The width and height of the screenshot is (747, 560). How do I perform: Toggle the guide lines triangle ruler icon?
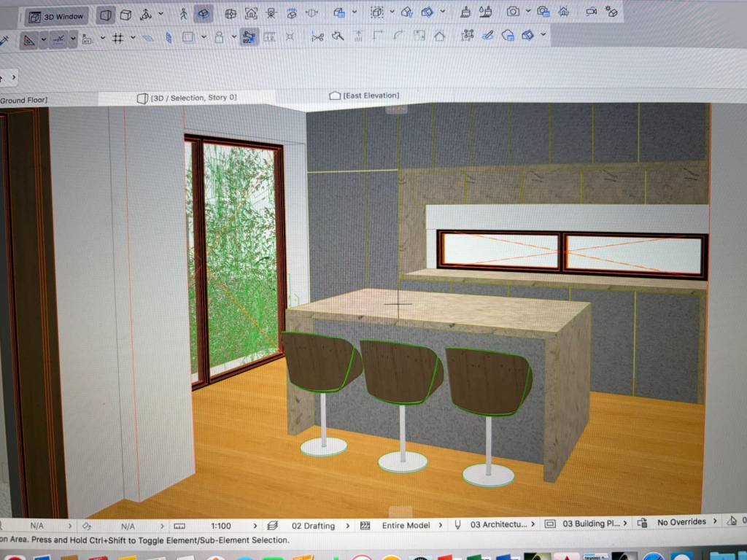click(29, 39)
